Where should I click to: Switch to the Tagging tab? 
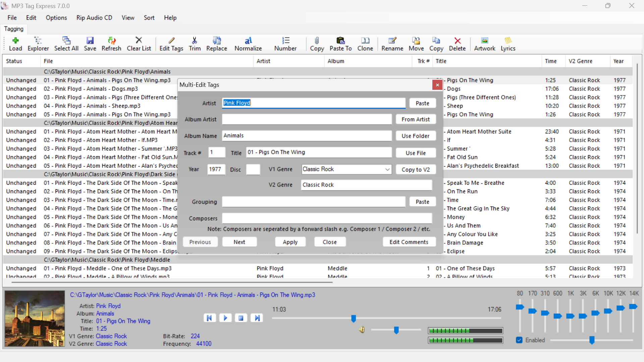[14, 29]
